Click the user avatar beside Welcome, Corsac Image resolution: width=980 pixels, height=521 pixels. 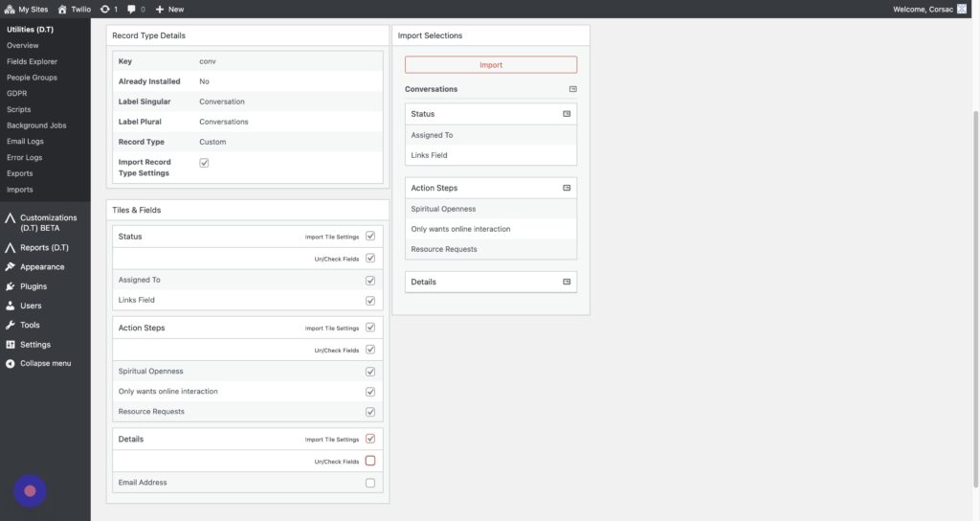click(962, 9)
